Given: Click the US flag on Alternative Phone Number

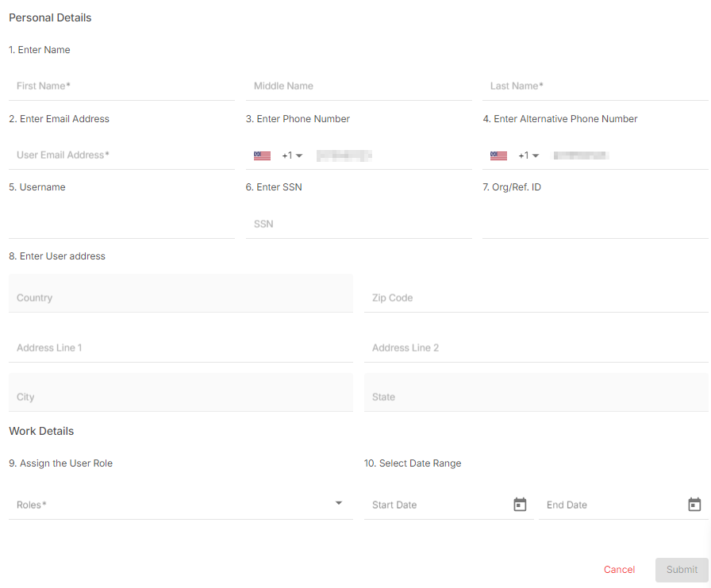Looking at the screenshot, I should (x=499, y=156).
